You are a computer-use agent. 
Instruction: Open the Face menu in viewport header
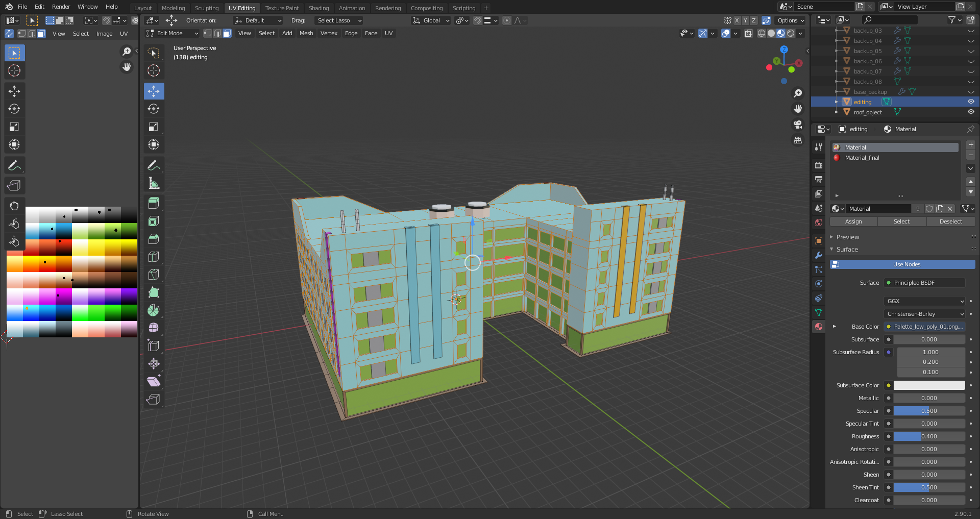(371, 33)
